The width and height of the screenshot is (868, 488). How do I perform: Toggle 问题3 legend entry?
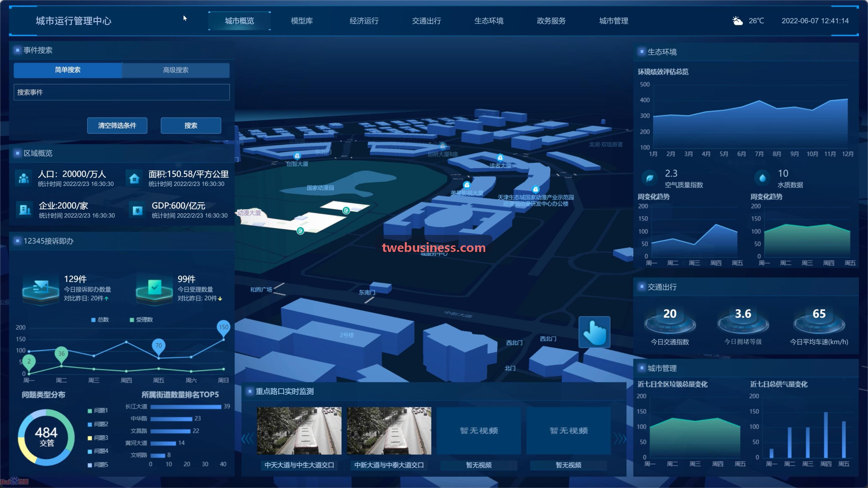pyautogui.click(x=98, y=438)
